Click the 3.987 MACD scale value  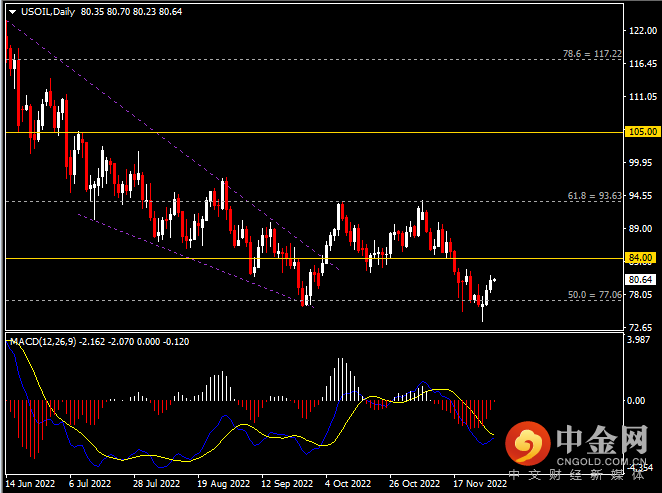[x=640, y=341]
